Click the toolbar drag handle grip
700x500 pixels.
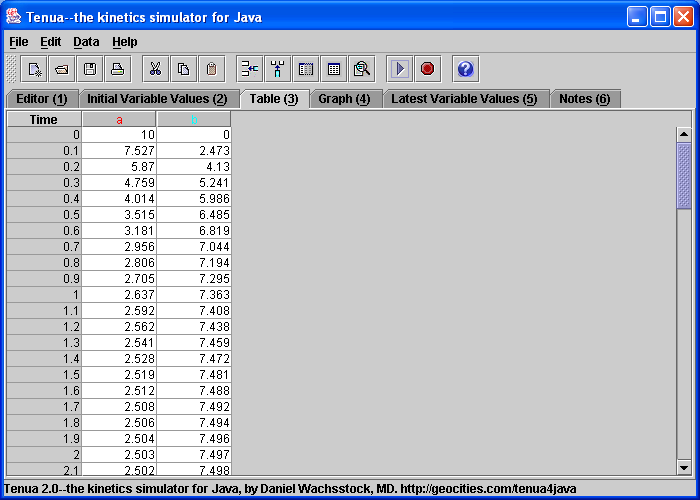pos(12,69)
